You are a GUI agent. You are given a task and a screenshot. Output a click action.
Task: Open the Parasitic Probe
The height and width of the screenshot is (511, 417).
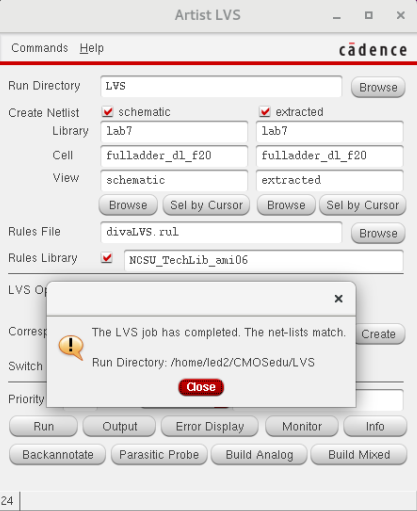(x=159, y=455)
